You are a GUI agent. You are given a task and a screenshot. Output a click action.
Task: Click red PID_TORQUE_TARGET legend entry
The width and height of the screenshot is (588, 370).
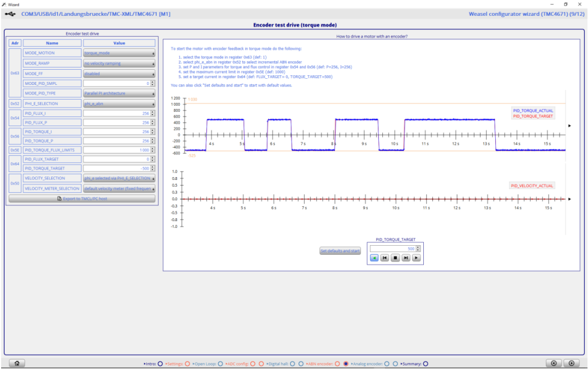pyautogui.click(x=533, y=116)
